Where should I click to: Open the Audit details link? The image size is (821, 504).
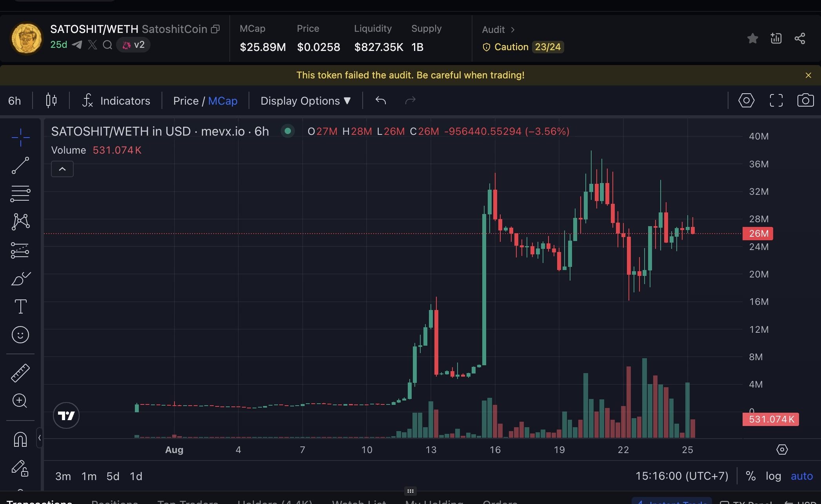(498, 30)
